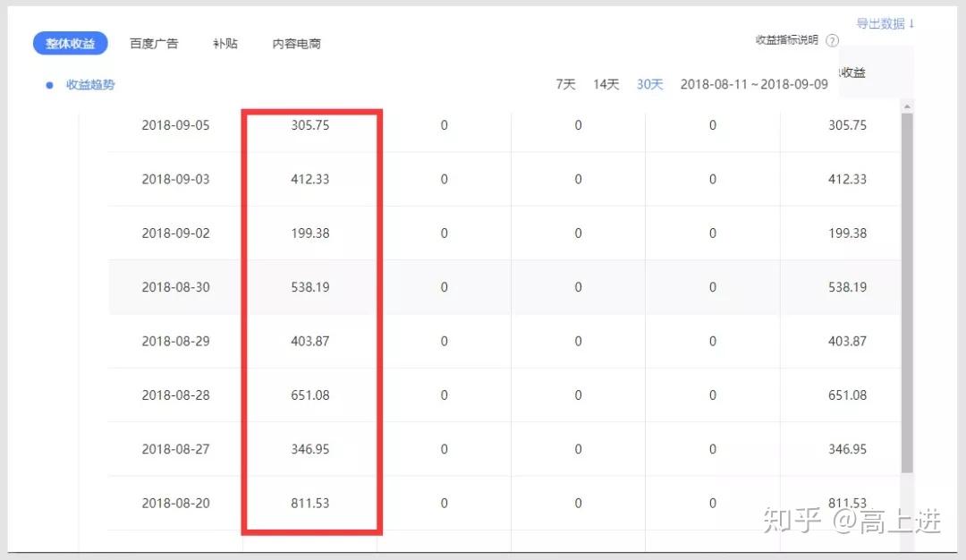This screenshot has width=966, height=560.
Task: Click the date cell 2018-08-27
Action: click(175, 449)
